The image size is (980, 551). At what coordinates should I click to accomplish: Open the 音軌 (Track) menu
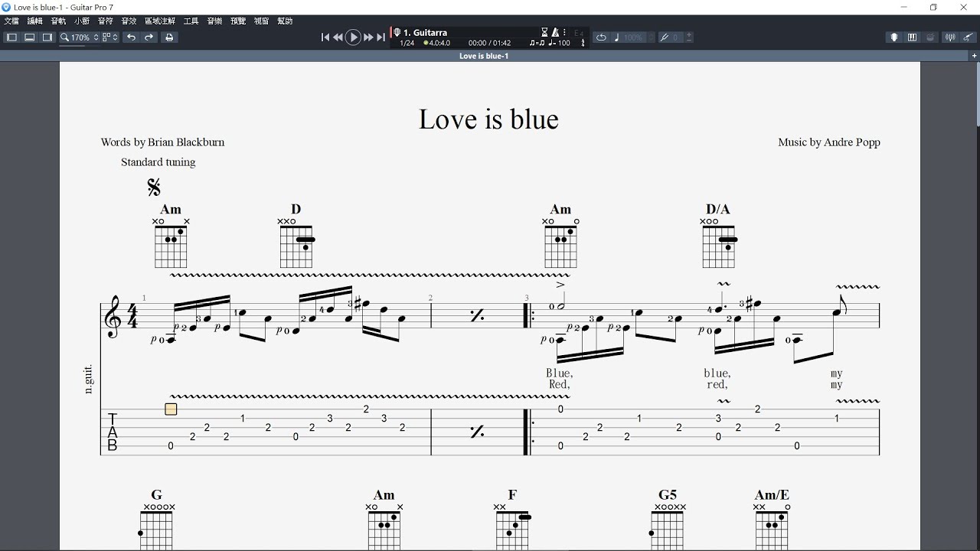(58, 21)
